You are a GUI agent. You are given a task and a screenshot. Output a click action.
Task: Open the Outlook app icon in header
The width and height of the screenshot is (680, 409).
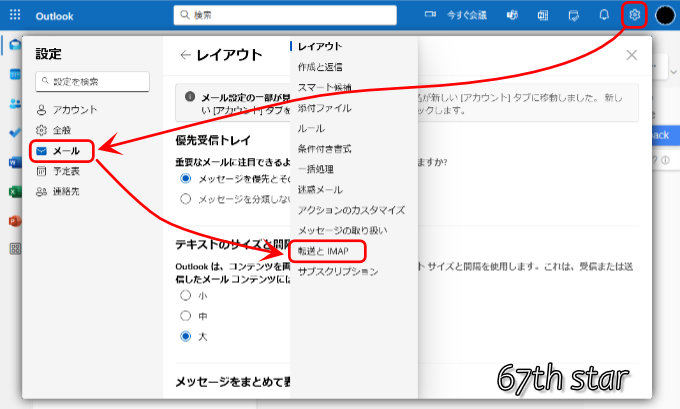point(543,16)
